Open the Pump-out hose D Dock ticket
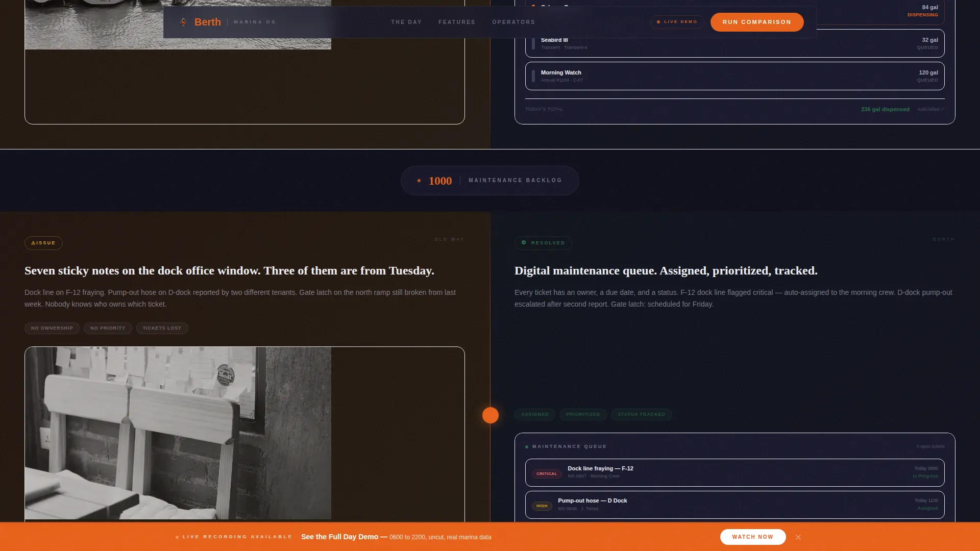 [734, 505]
